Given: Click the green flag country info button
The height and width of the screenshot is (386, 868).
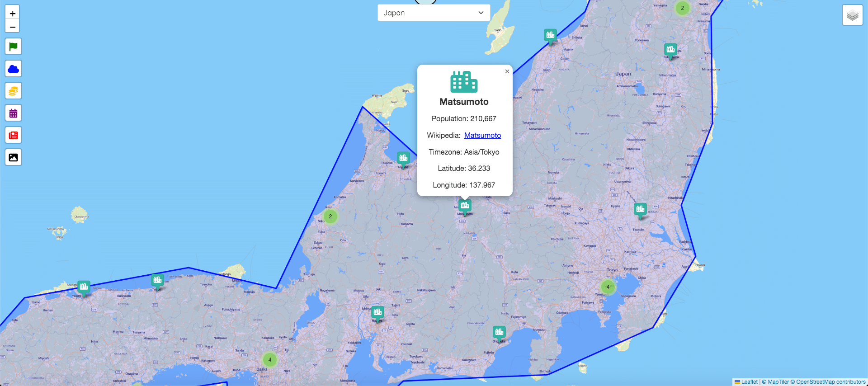Looking at the screenshot, I should click(13, 47).
